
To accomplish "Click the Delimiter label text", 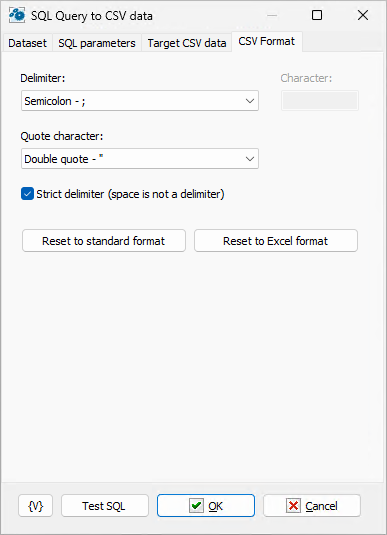I will tap(43, 78).
